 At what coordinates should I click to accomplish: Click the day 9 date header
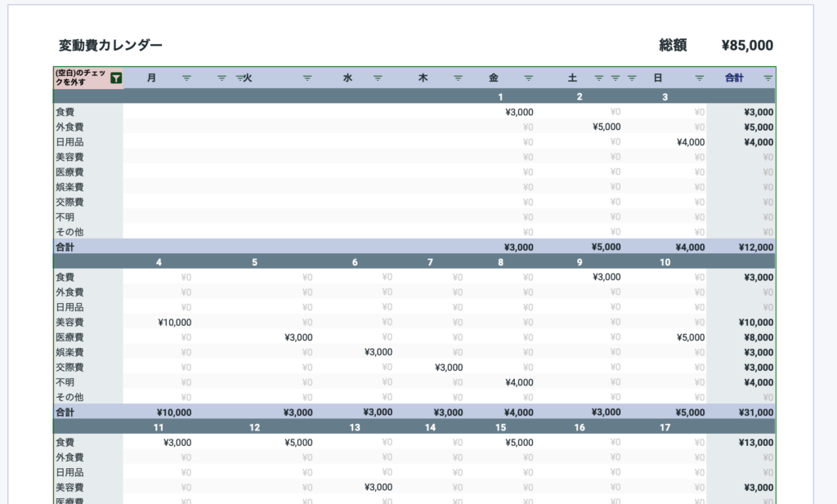pyautogui.click(x=580, y=262)
